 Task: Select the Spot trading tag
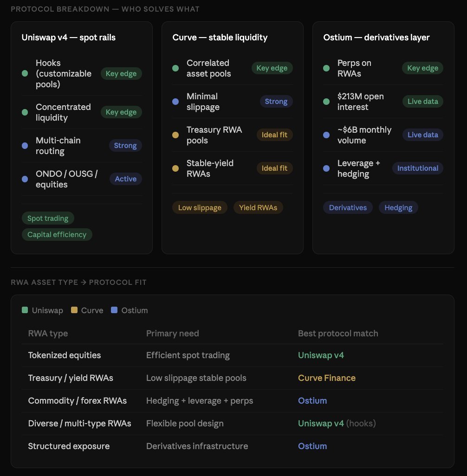pyautogui.click(x=48, y=219)
